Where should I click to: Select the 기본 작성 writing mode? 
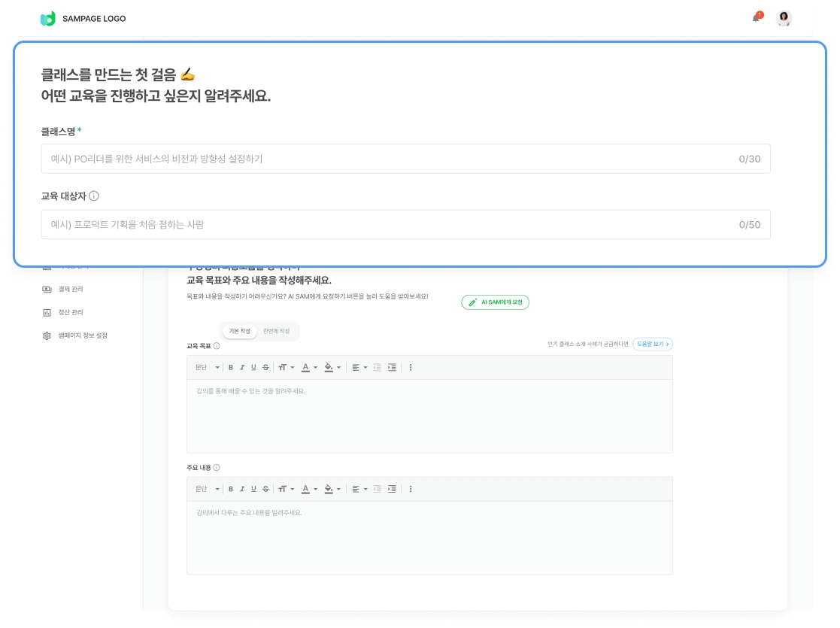(x=240, y=331)
